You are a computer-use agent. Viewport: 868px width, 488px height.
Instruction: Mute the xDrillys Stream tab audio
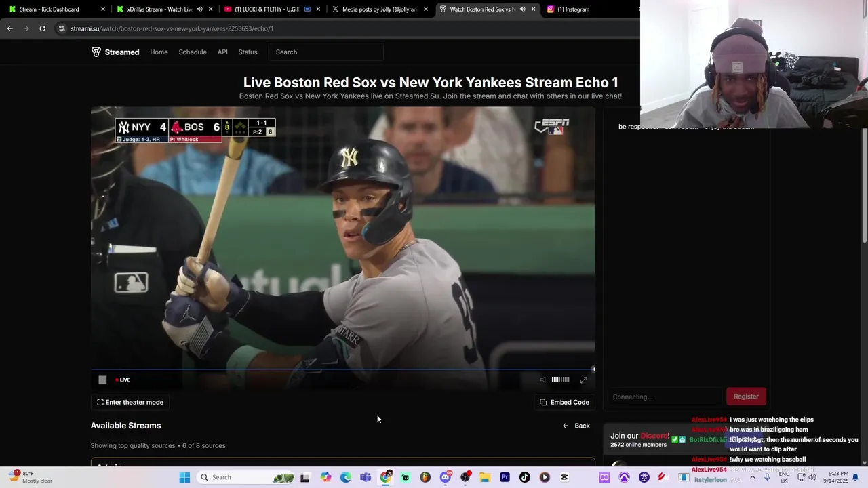(199, 9)
